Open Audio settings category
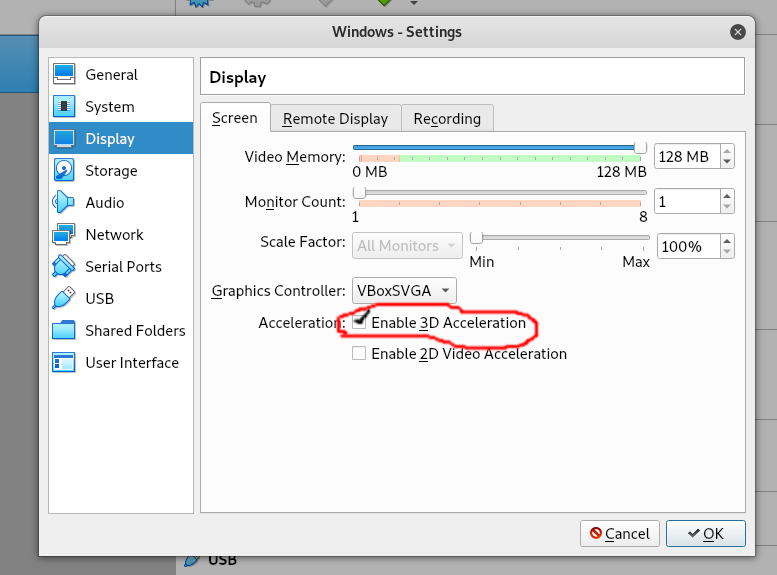 (121, 202)
